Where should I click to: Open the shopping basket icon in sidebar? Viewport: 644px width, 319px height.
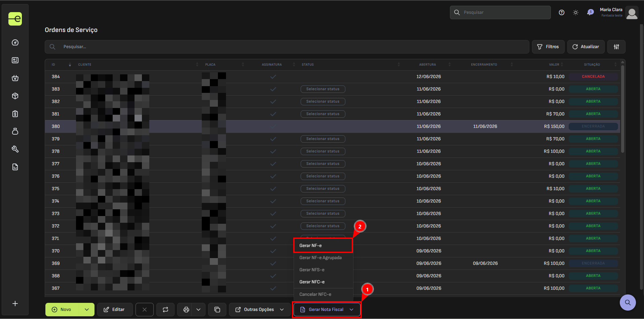(15, 78)
